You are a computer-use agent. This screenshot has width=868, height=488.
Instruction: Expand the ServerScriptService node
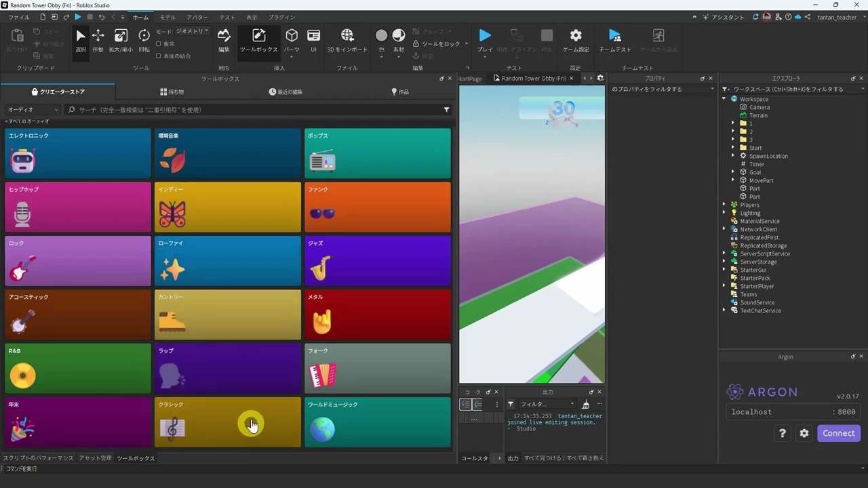click(724, 253)
